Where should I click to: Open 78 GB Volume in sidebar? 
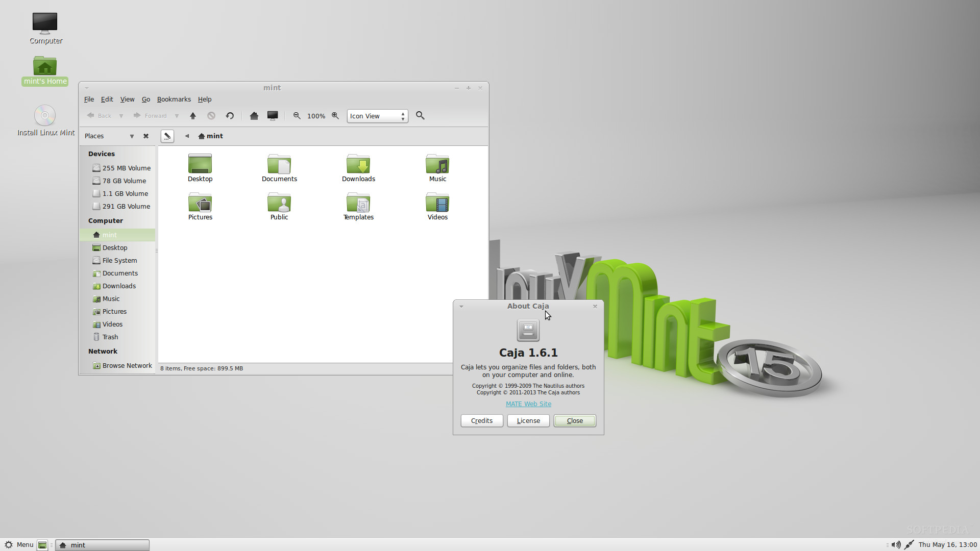(x=117, y=181)
